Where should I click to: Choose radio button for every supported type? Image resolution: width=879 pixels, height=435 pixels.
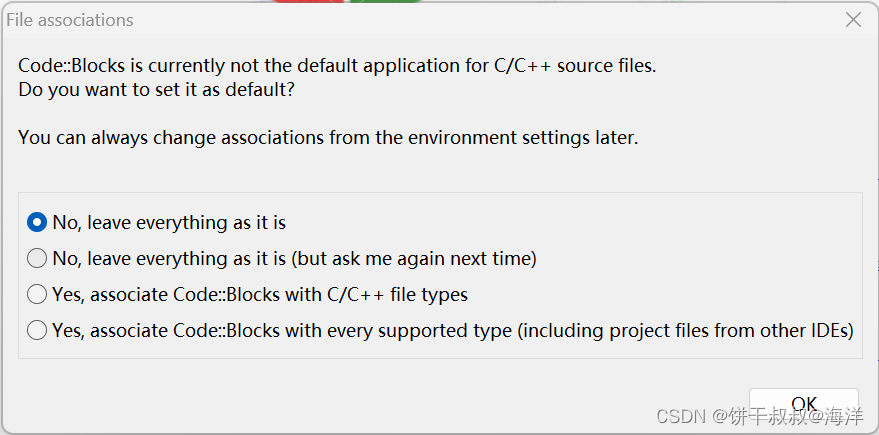click(37, 330)
